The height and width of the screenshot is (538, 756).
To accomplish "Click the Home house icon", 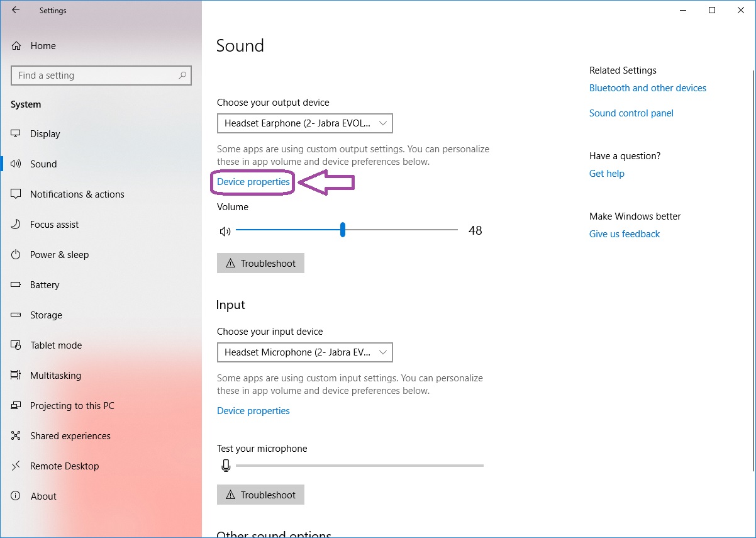I will tap(16, 46).
